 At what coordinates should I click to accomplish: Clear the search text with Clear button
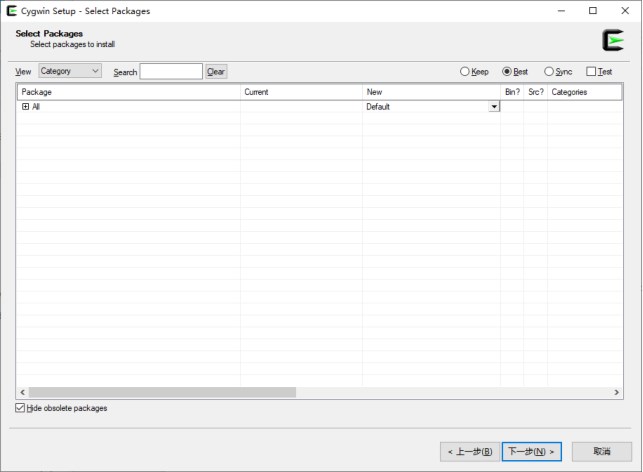click(216, 72)
